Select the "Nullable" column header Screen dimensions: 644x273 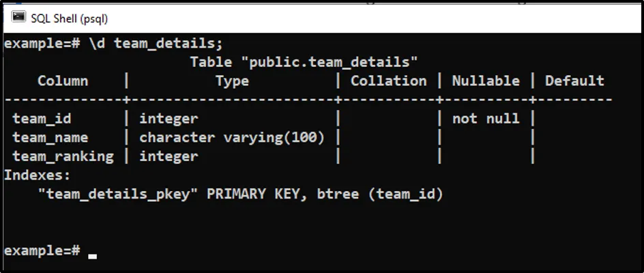486,81
